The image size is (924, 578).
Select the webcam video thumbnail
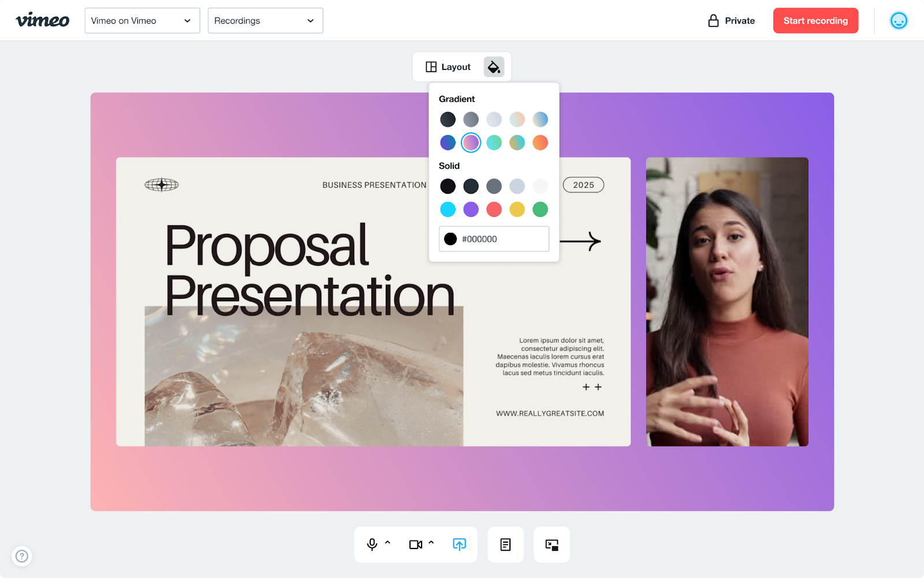(x=727, y=302)
